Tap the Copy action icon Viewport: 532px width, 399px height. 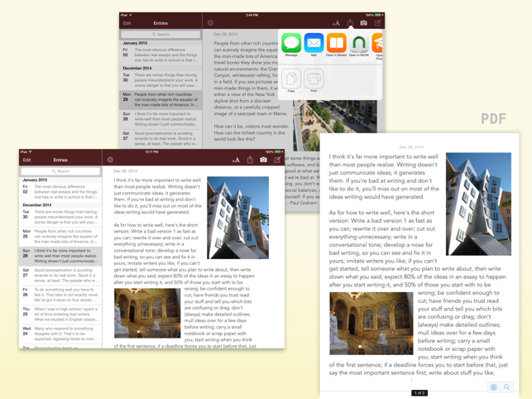tap(291, 79)
